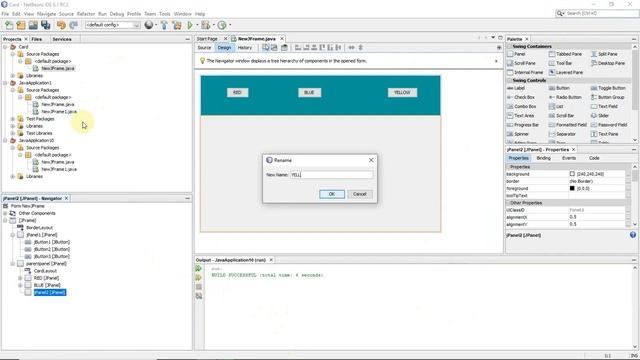
Task: Open the Debug Project arrow dropdown
Action: 213,25
